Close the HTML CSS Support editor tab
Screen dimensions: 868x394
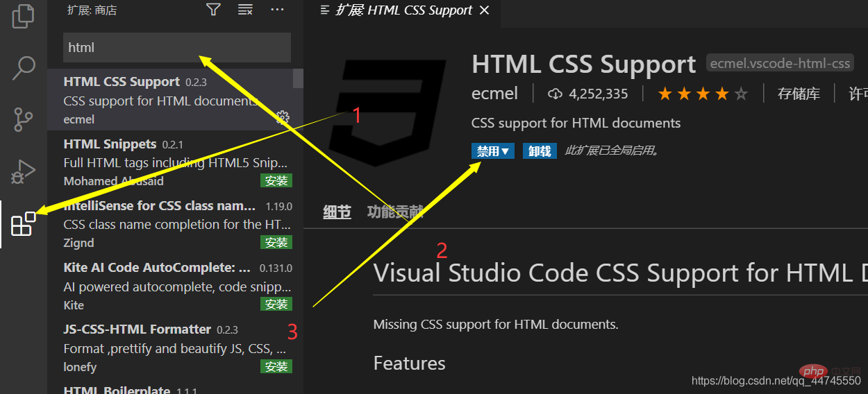tap(485, 10)
